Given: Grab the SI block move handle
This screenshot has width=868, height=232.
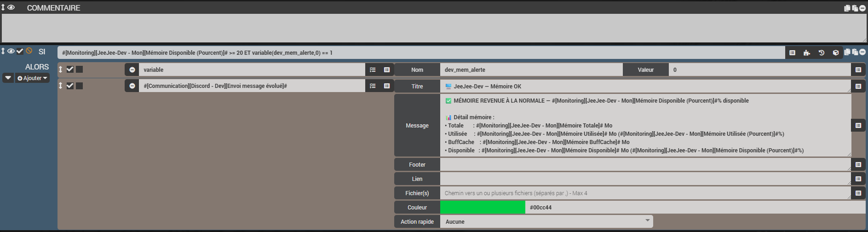Looking at the screenshot, I should pyautogui.click(x=3, y=51).
